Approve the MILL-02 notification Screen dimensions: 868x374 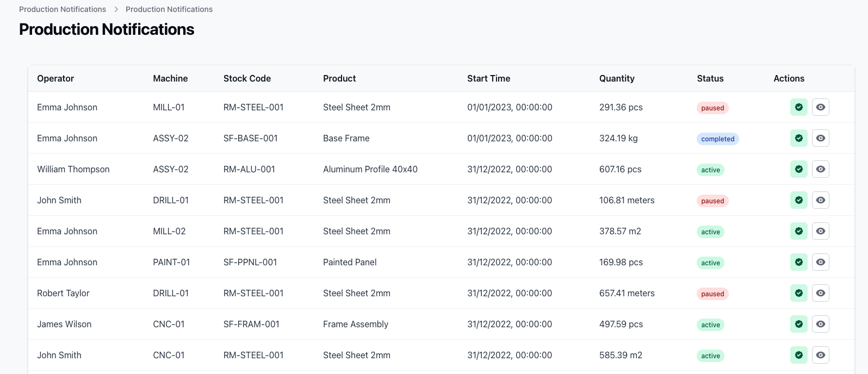click(798, 231)
